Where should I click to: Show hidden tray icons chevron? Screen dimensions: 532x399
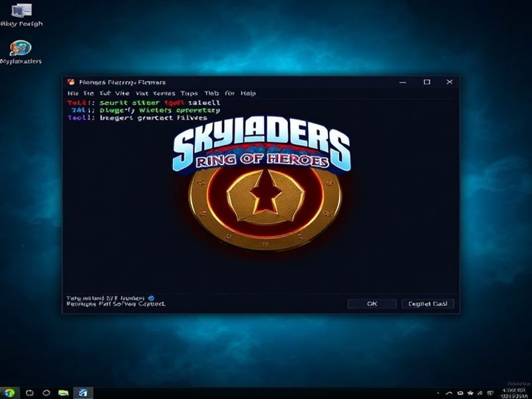[449, 393]
